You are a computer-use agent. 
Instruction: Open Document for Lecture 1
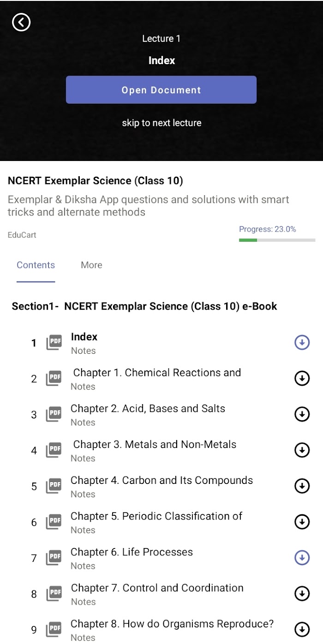point(161,90)
